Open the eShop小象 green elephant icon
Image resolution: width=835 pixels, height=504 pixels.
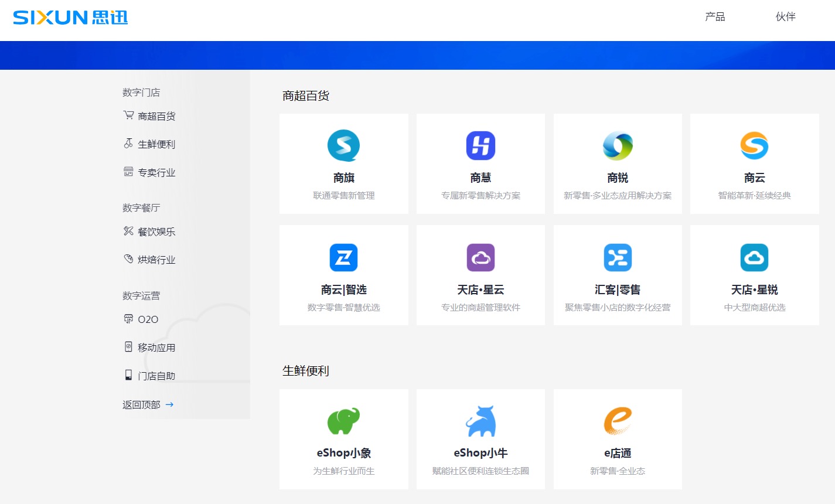point(344,421)
